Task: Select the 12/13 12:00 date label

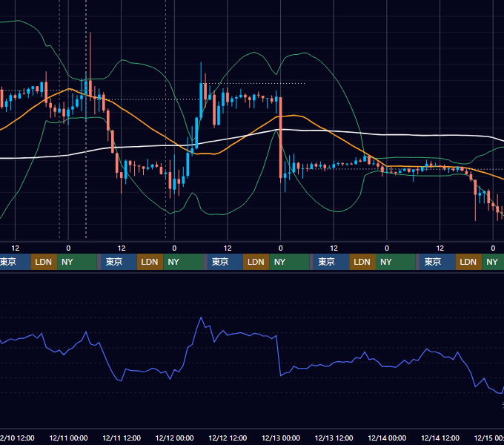Action: tap(334, 438)
